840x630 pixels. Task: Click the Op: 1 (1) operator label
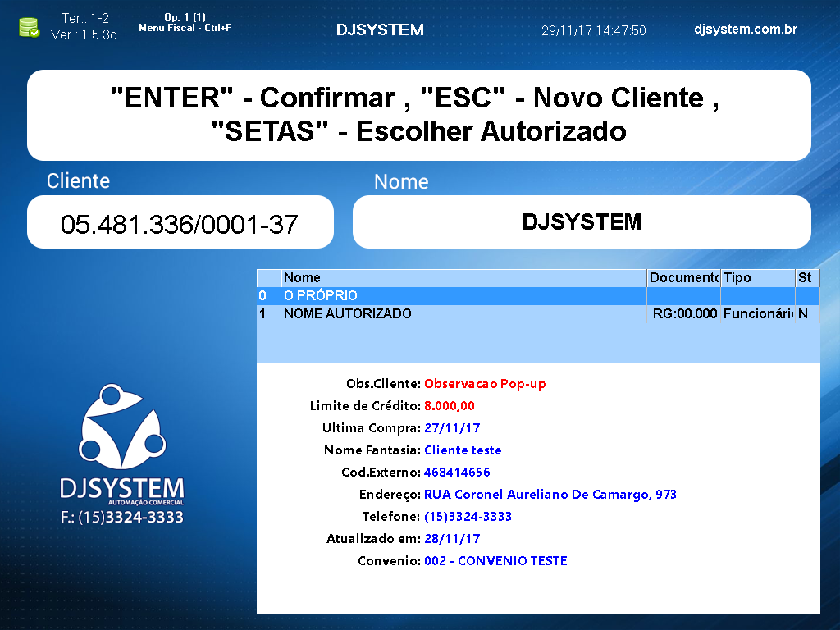pos(185,17)
